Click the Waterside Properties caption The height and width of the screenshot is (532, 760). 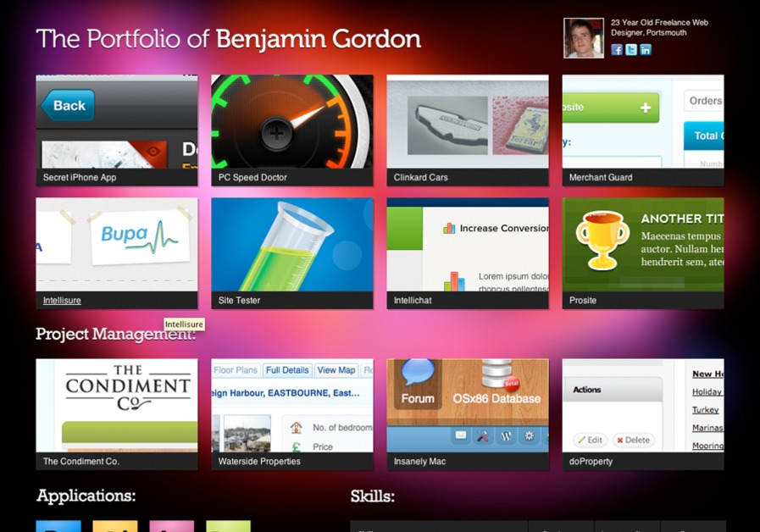[x=259, y=461]
